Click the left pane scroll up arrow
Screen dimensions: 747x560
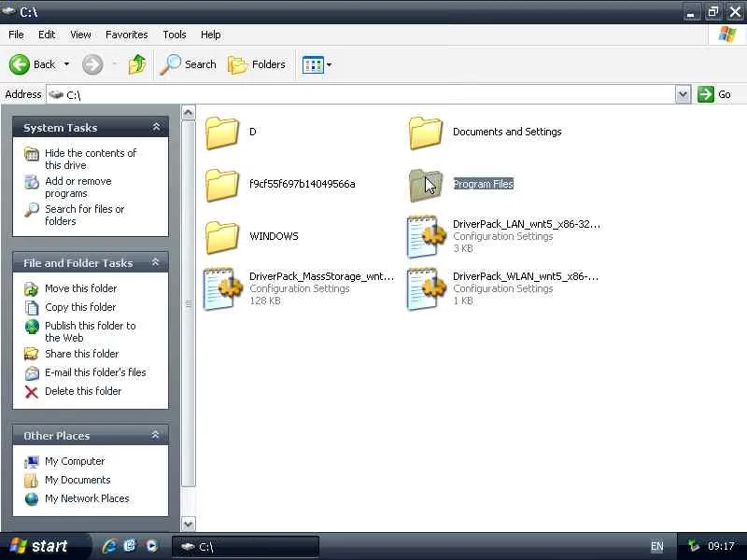pos(189,113)
